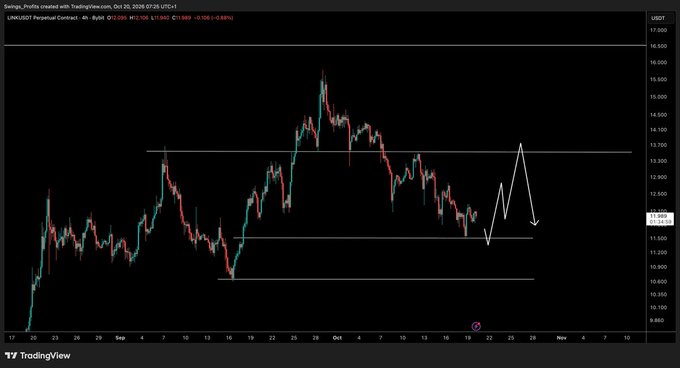Click the high price value H12.106
Viewport: 680px width, 368px height.
click(139, 18)
